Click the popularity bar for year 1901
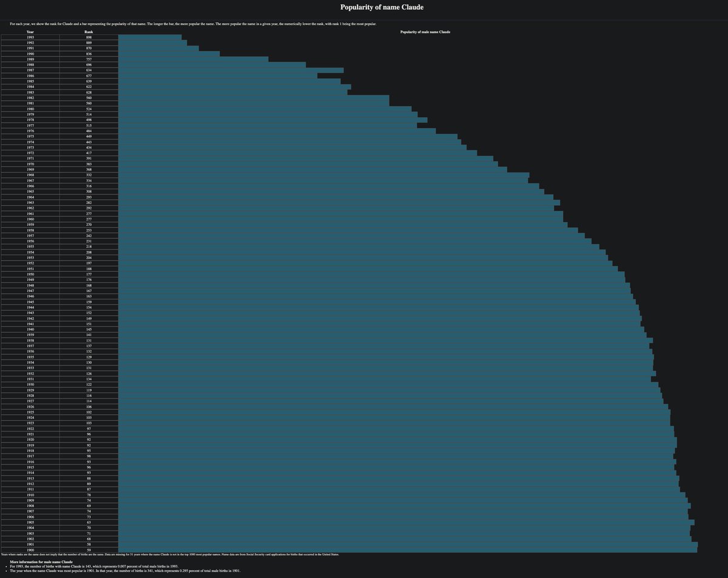 click(408, 544)
